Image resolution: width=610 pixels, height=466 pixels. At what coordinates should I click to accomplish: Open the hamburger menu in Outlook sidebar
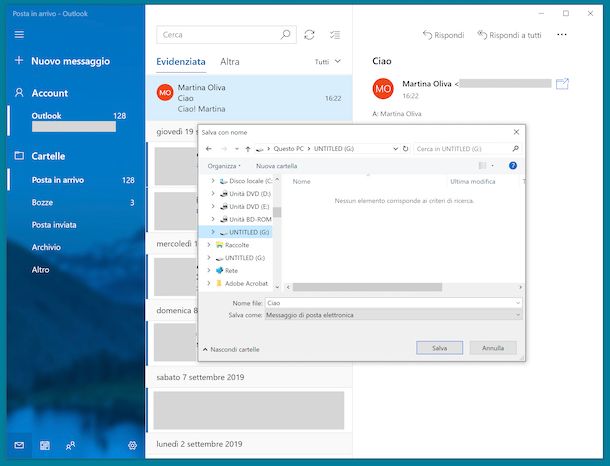[19, 34]
